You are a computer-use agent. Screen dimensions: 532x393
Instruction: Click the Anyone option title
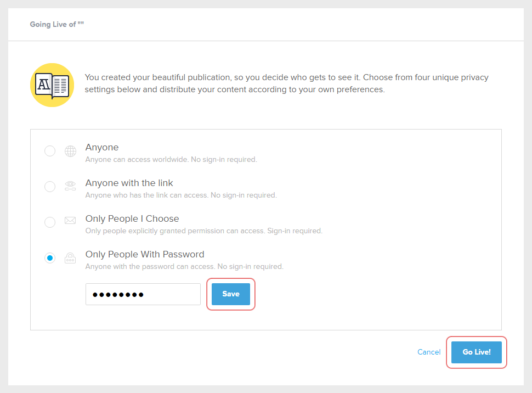tap(102, 147)
